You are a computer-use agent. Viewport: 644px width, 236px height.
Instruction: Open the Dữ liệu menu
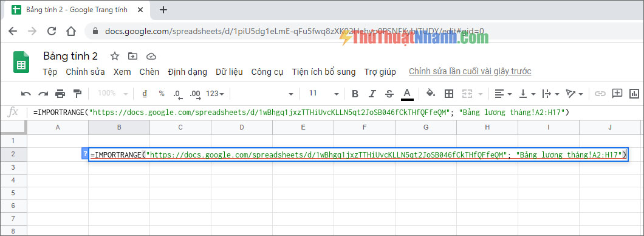pos(229,72)
